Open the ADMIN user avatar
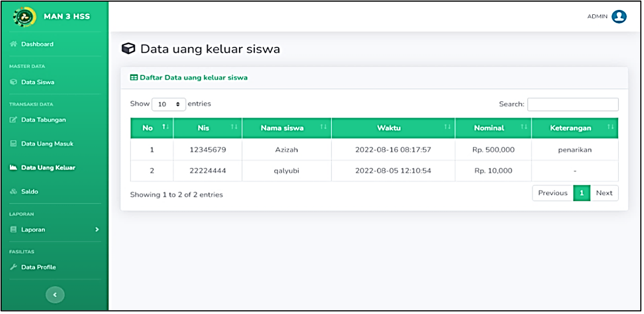 coord(619,16)
